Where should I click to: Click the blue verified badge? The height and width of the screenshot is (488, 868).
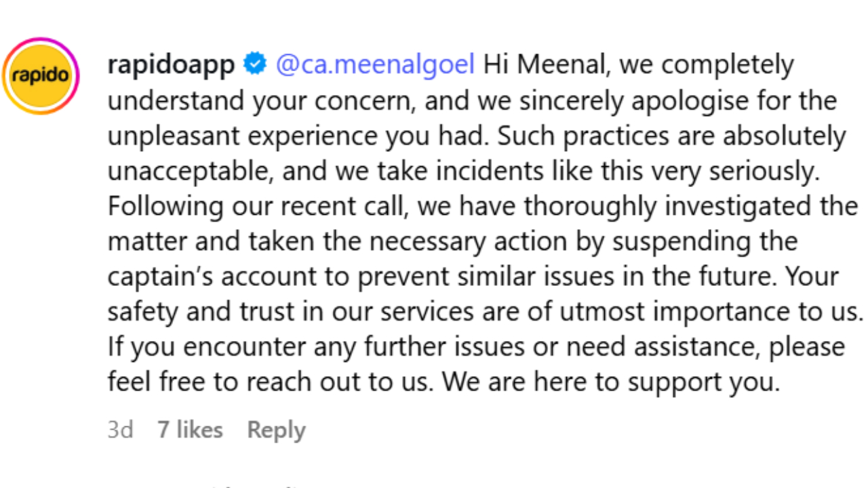255,64
